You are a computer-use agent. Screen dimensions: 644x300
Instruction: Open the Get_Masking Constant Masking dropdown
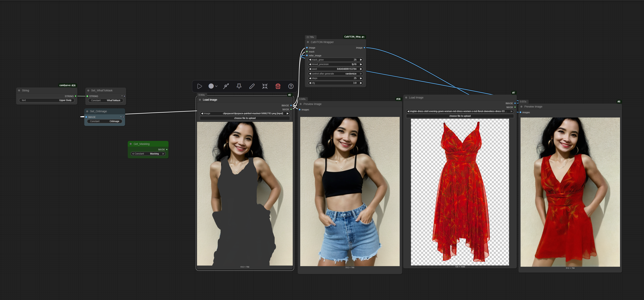point(148,154)
